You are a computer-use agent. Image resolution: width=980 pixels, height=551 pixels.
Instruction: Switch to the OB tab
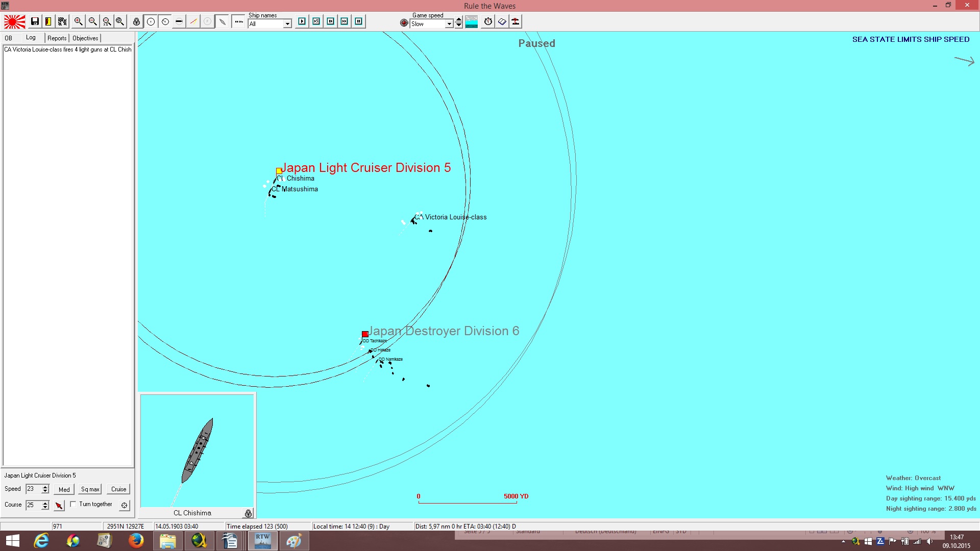9,38
